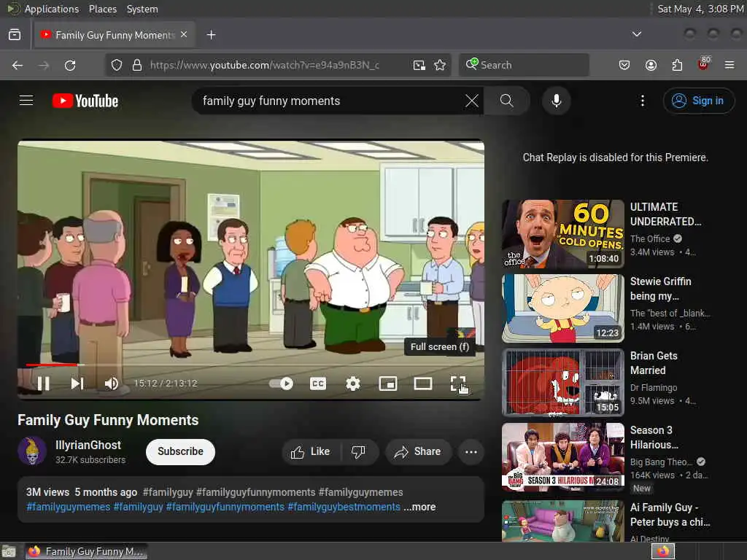Open YouTube guide hamburger menu

click(26, 101)
